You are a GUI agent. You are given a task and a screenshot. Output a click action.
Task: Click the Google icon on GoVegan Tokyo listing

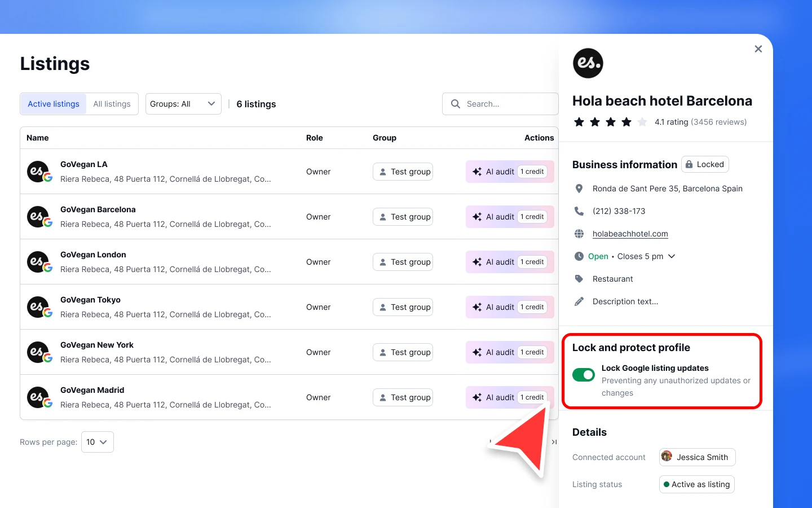click(x=48, y=312)
